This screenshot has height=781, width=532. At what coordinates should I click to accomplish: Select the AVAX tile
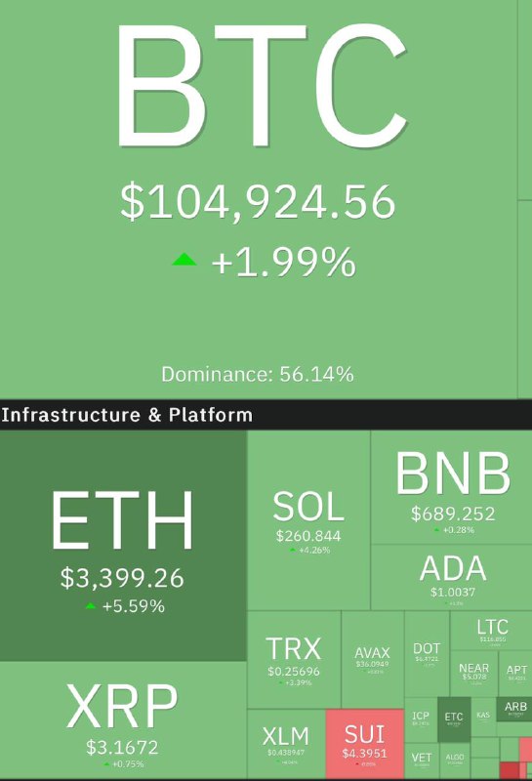373,660
